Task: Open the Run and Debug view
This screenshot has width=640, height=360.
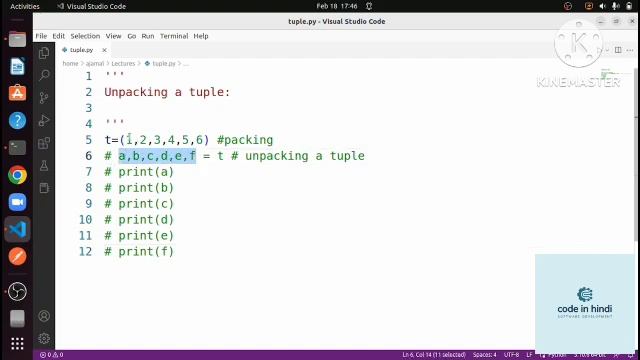Action: [x=44, y=120]
